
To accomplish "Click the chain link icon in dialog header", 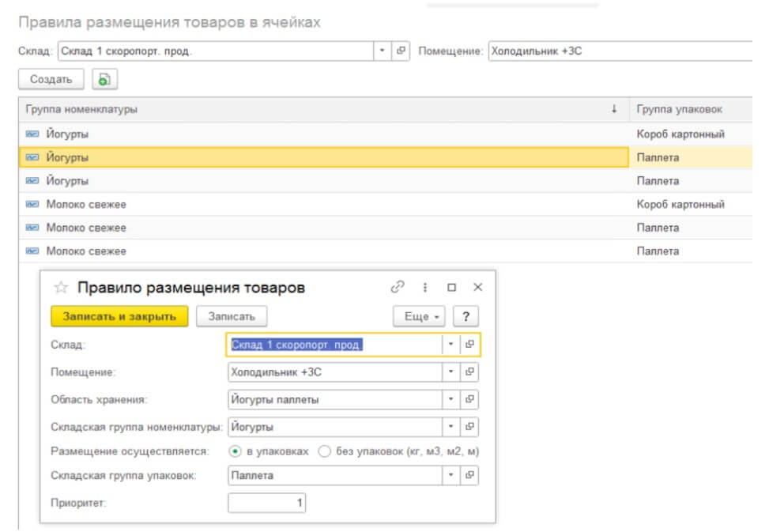I will tap(398, 288).
